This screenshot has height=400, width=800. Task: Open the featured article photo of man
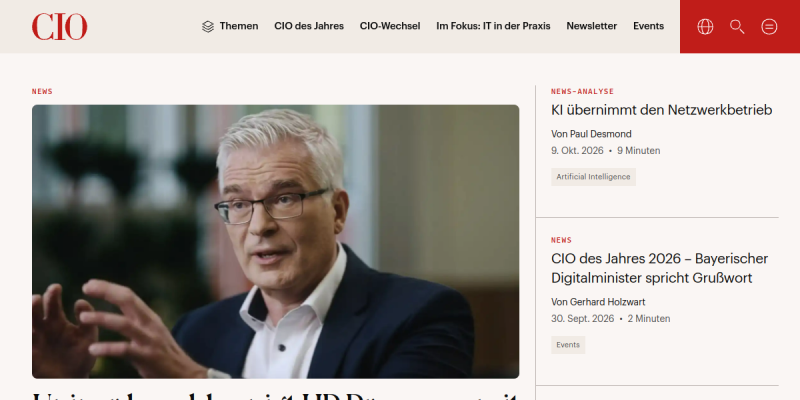click(x=276, y=241)
